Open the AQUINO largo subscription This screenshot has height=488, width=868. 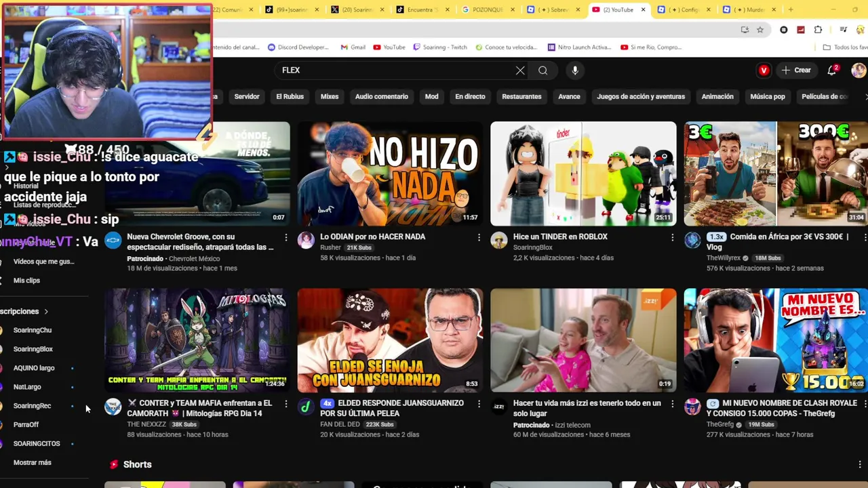(x=34, y=368)
